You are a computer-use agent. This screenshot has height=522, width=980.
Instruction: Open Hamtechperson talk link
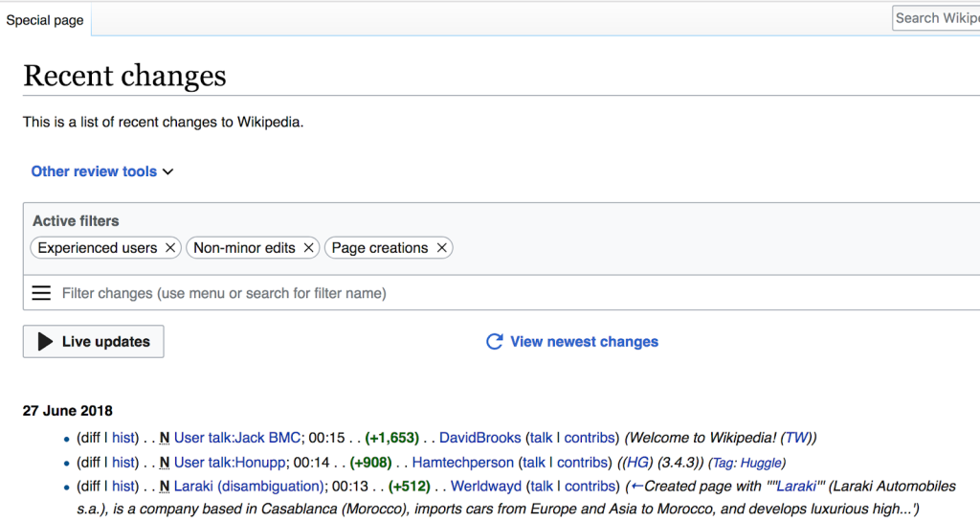click(x=534, y=463)
